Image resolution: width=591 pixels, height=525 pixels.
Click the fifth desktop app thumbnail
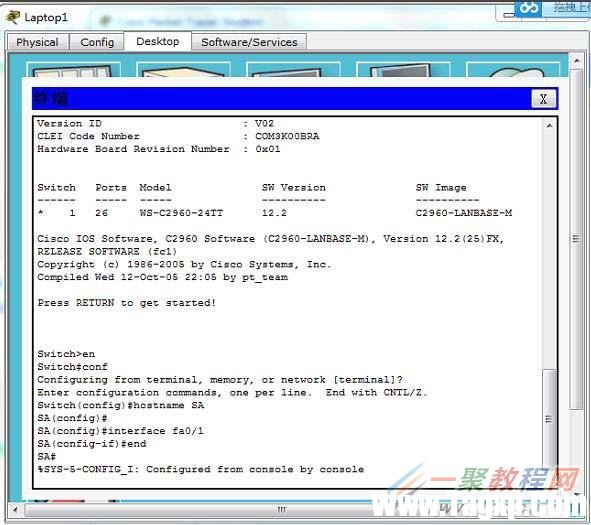coord(513,70)
